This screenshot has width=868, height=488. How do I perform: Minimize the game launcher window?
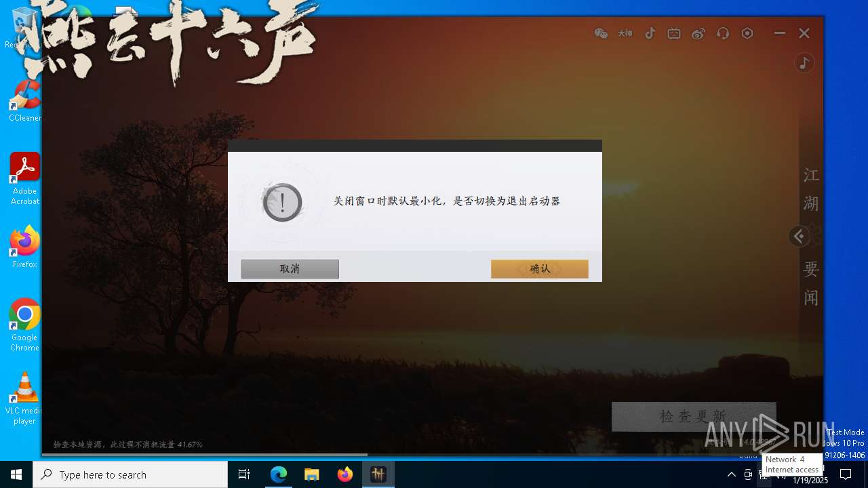pos(780,33)
